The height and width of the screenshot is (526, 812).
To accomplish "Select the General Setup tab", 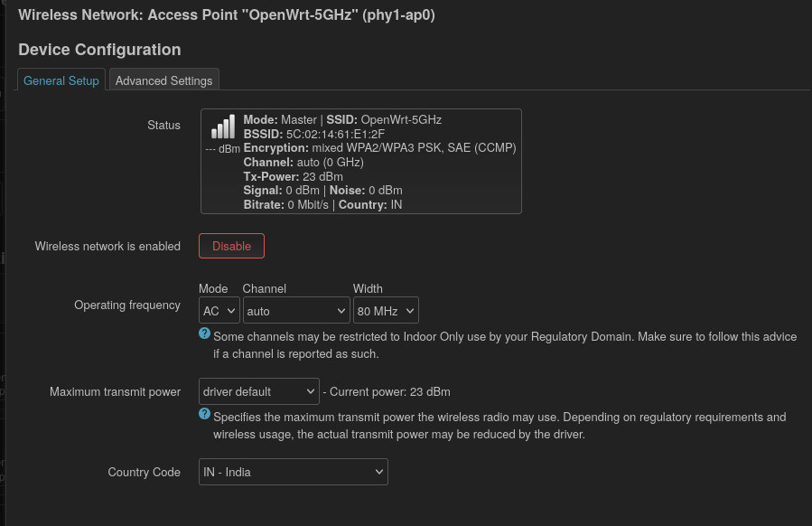I will pos(61,80).
